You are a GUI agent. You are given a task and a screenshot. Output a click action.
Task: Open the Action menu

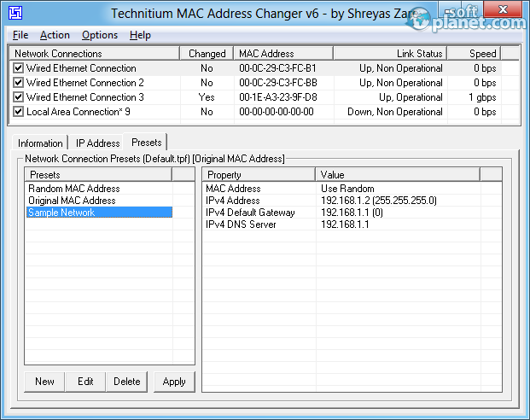55,35
